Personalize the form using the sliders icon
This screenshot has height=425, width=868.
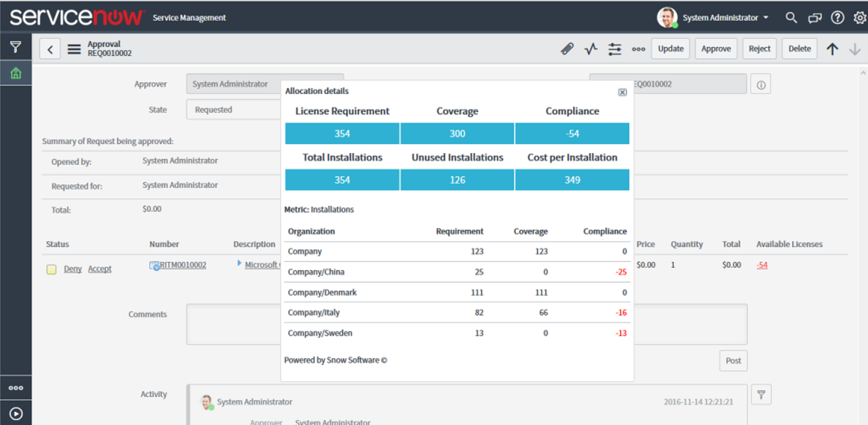point(614,49)
